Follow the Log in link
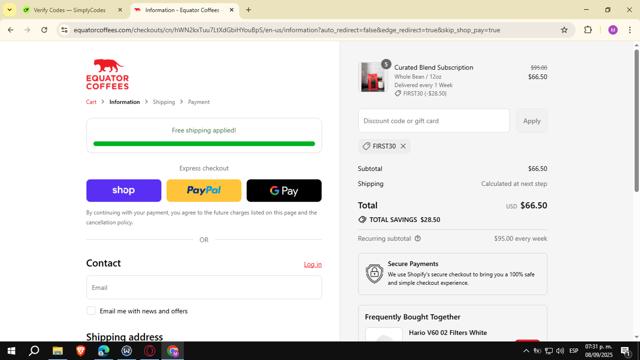 point(313,264)
